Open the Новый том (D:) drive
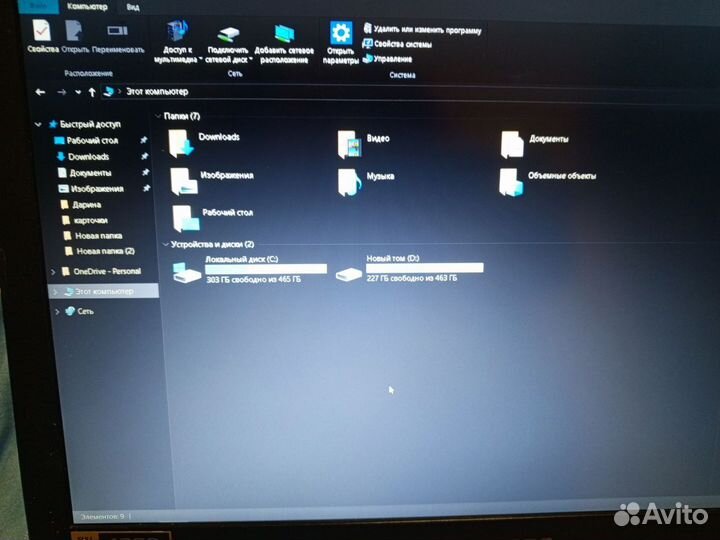Screen dimensions: 720x540 [x=348, y=273]
